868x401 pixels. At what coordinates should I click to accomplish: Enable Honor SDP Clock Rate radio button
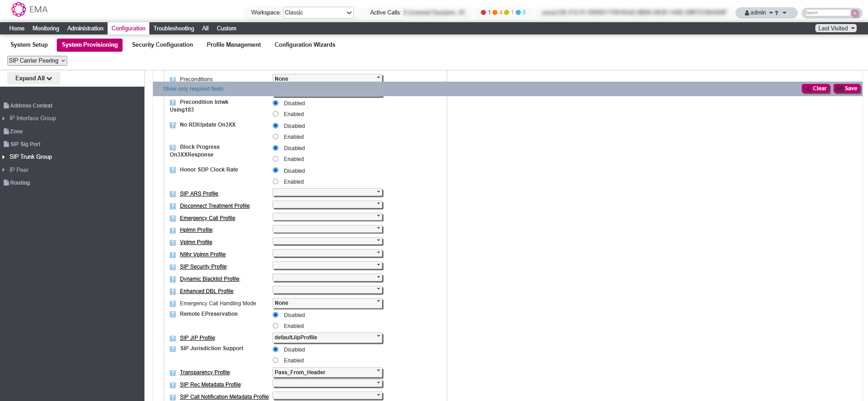276,181
